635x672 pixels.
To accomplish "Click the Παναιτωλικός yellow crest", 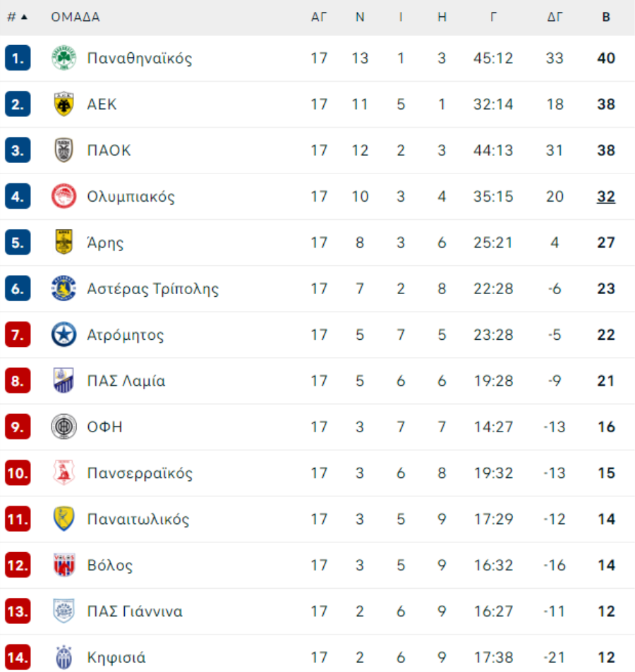I will click(64, 519).
